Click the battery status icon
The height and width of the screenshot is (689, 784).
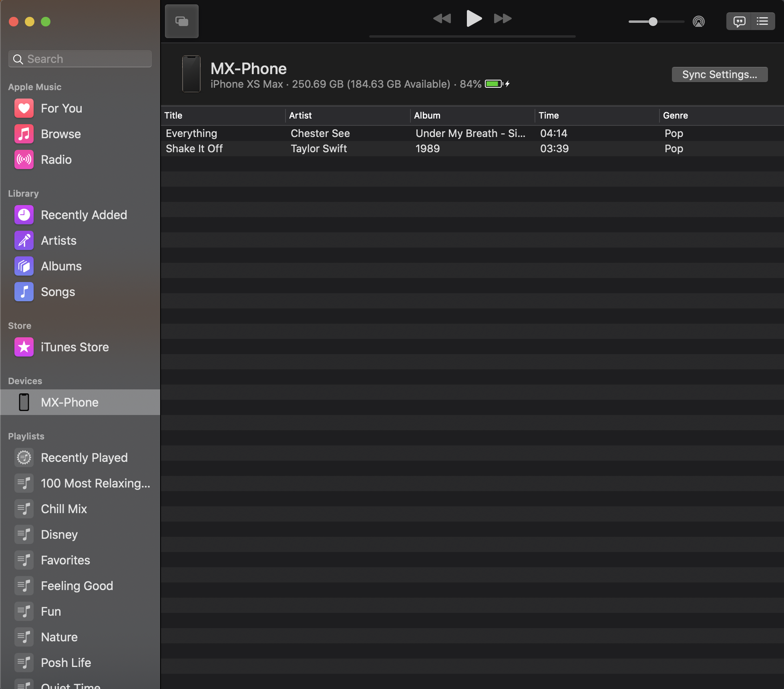(497, 84)
